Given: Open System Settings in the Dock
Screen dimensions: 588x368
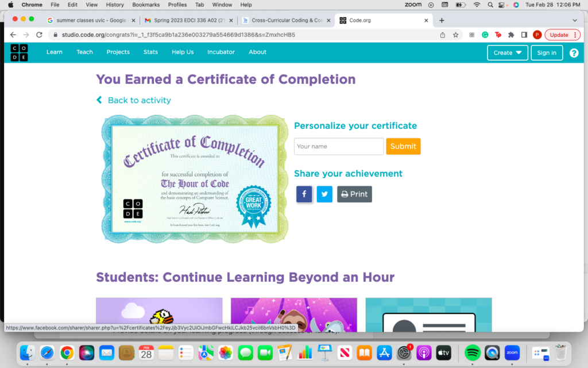Looking at the screenshot, I should click(404, 352).
